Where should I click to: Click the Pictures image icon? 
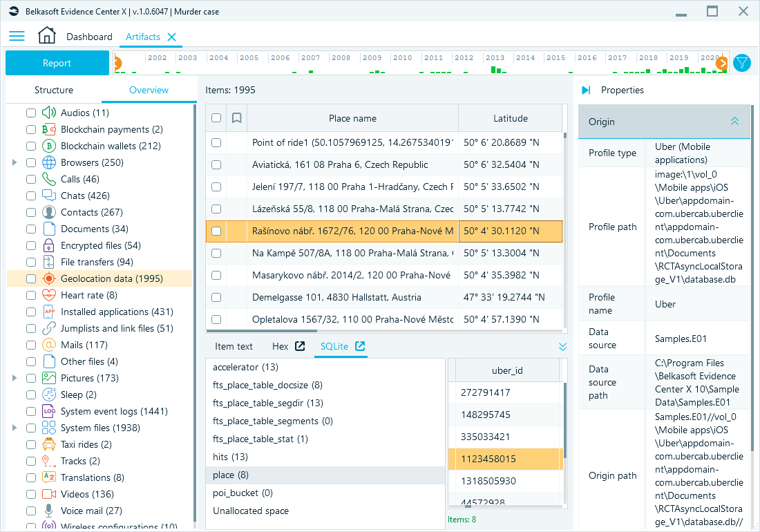pos(49,378)
